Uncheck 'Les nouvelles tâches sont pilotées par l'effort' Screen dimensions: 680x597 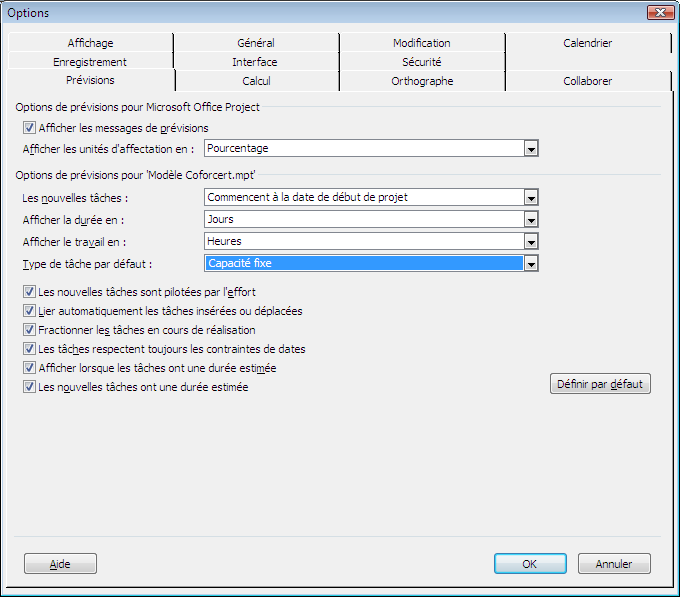[29, 292]
